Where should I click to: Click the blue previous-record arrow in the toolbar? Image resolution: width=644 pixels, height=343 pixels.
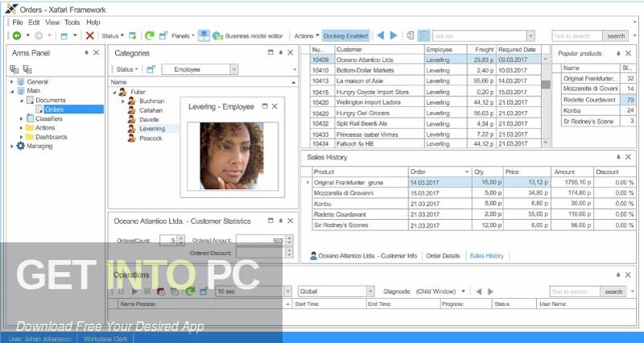(380, 35)
